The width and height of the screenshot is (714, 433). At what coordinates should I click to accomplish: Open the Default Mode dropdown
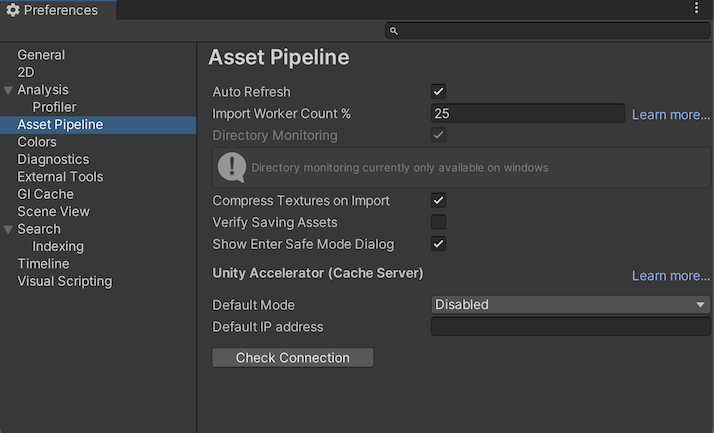[x=570, y=305]
